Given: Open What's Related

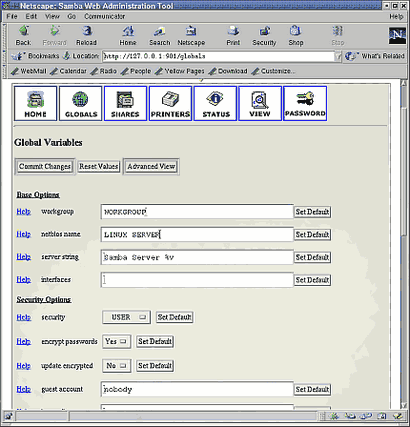Looking at the screenshot, I should click(375, 56).
